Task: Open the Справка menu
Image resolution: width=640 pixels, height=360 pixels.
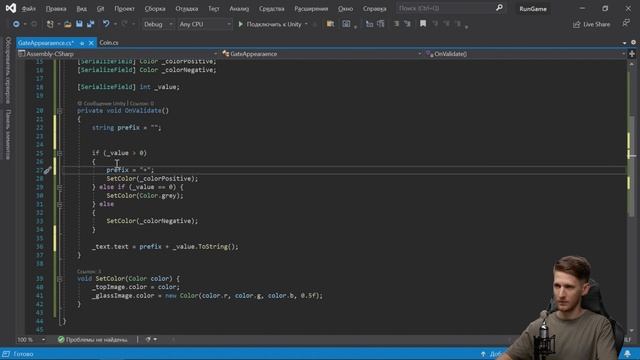Action: 374,9
